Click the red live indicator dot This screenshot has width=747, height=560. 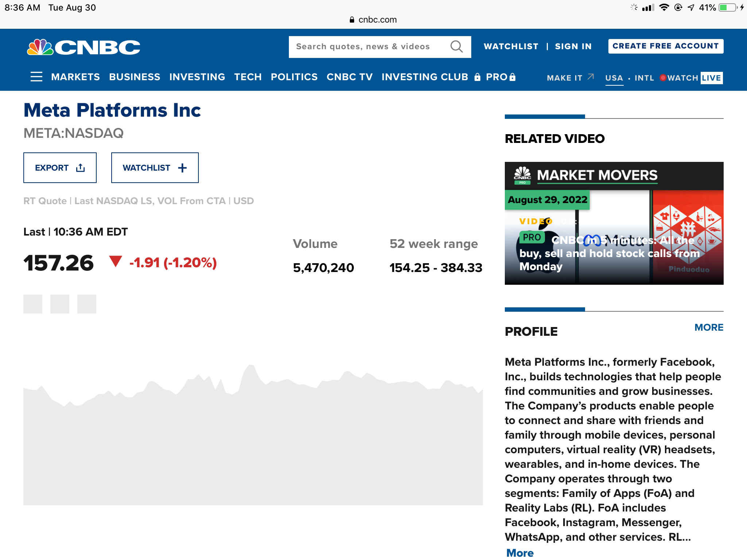click(663, 78)
